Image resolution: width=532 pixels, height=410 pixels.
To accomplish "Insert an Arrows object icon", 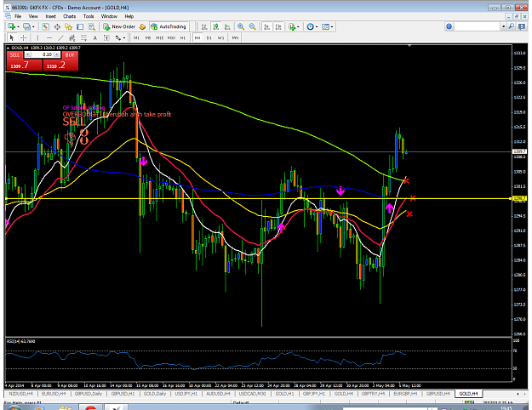I will click(x=118, y=37).
